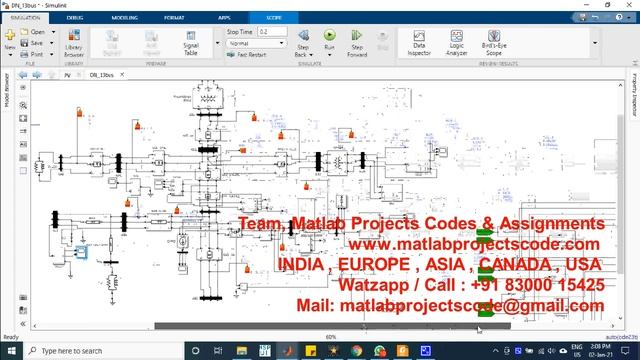The height and width of the screenshot is (360, 640).
Task: Click the canvas scroll-left arrow
Action: click(x=35, y=326)
